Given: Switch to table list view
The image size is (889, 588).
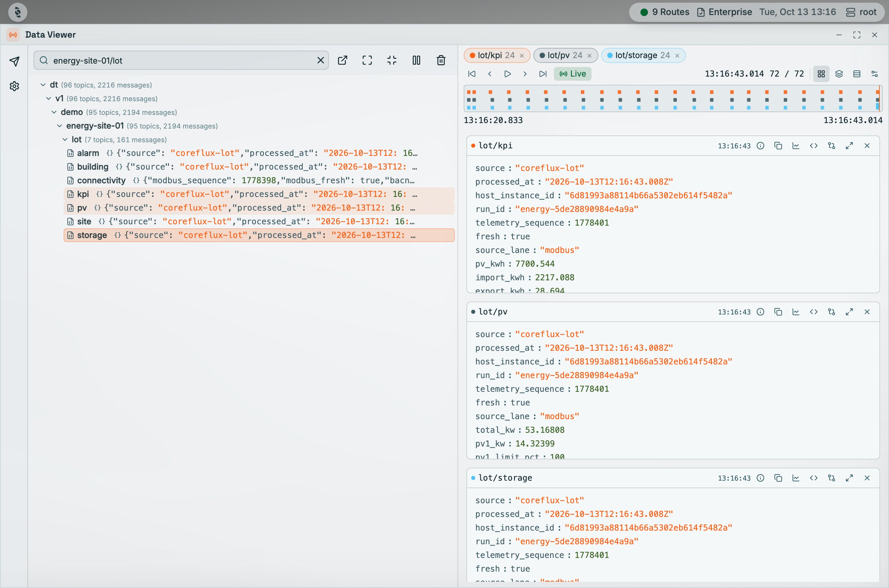Looking at the screenshot, I should pyautogui.click(x=857, y=74).
